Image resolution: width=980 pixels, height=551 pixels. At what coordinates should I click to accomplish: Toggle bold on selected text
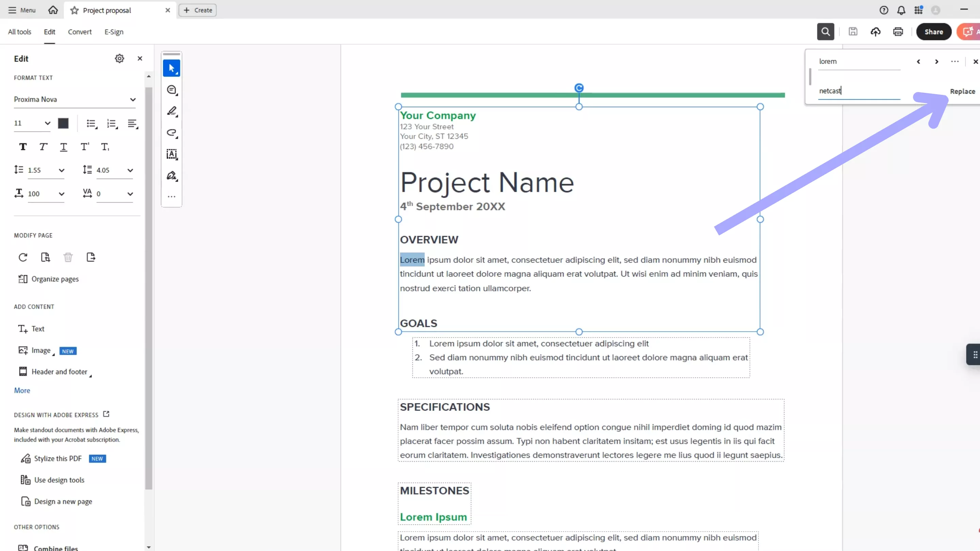22,147
